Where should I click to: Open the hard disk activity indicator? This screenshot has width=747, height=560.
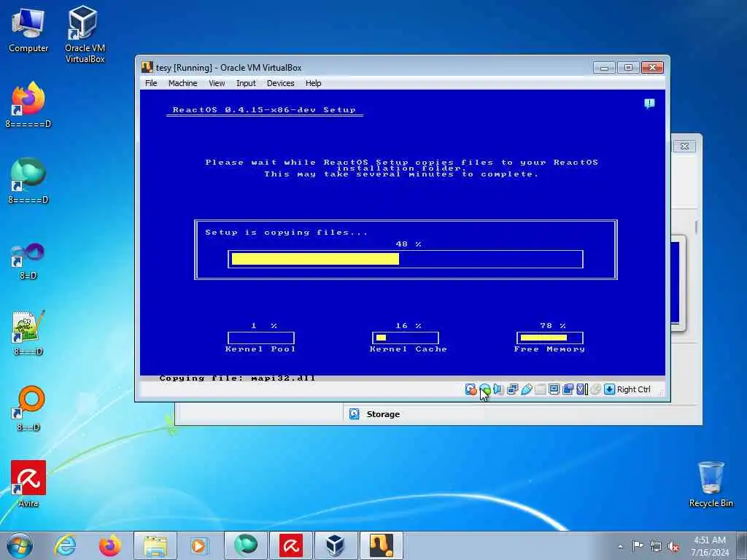pos(471,389)
